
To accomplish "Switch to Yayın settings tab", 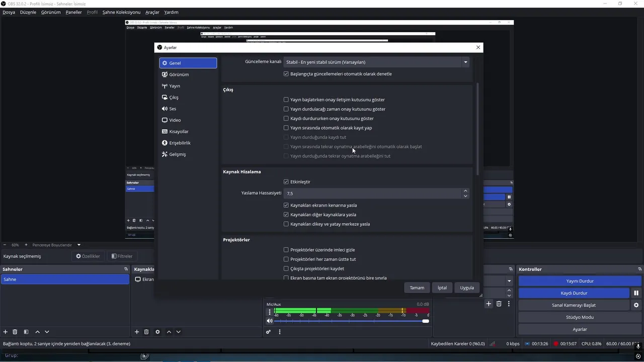I will [x=188, y=86].
